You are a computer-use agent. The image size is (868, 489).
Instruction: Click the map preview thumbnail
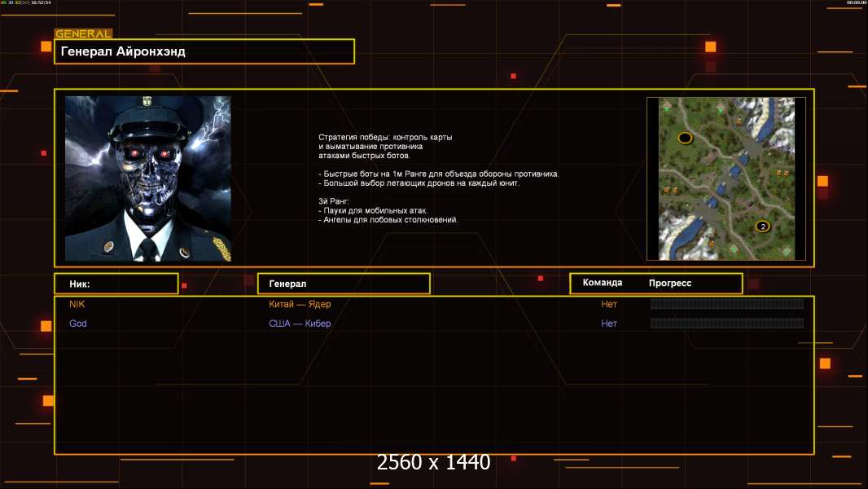click(x=726, y=178)
